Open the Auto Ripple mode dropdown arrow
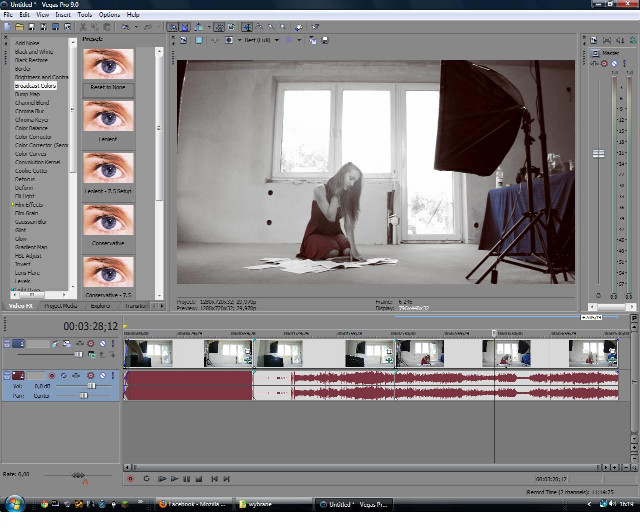This screenshot has width=640, height=529. point(209,27)
